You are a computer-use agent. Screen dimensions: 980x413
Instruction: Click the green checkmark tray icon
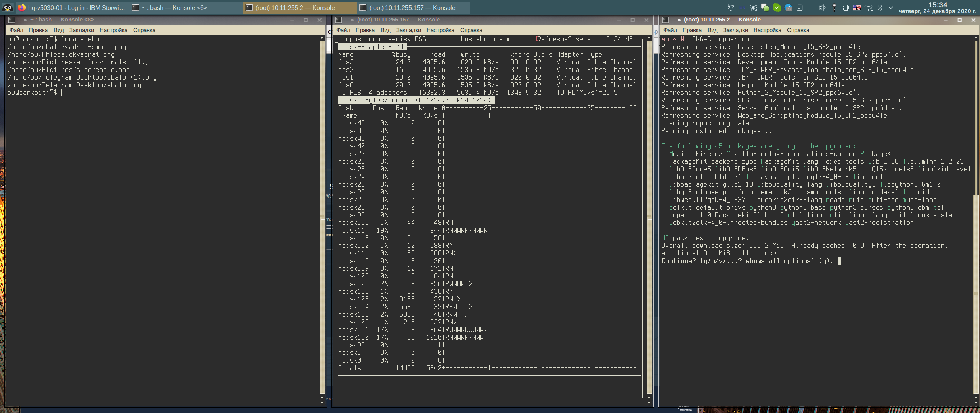point(777,8)
